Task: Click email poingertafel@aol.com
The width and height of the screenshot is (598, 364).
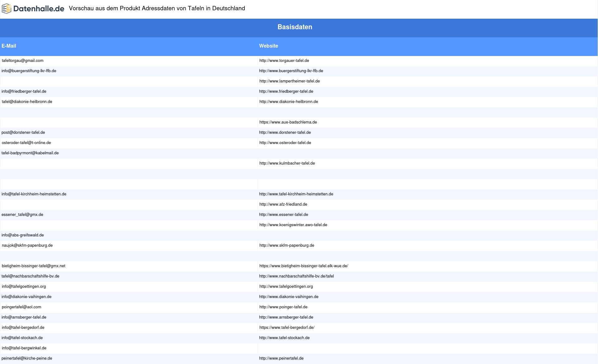Action: tap(21, 307)
